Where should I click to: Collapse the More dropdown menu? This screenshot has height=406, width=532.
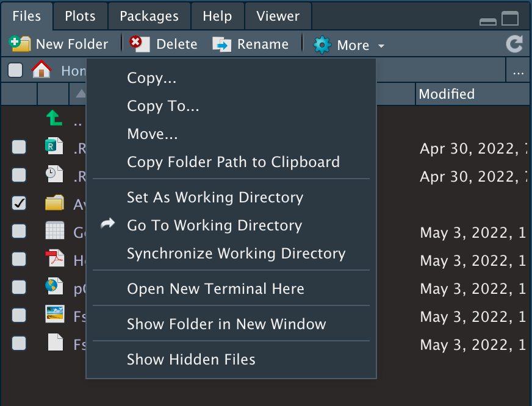pyautogui.click(x=348, y=45)
